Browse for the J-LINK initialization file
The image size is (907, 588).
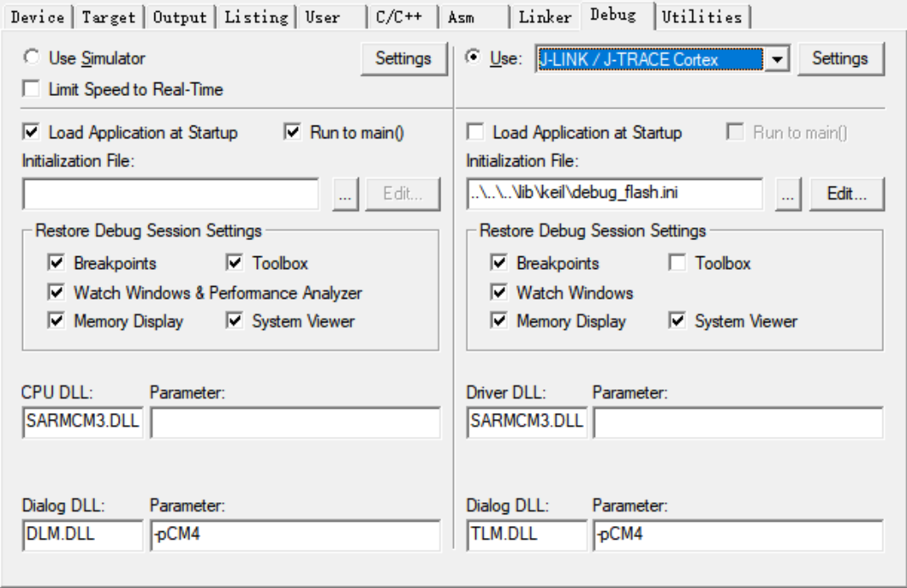pyautogui.click(x=789, y=193)
